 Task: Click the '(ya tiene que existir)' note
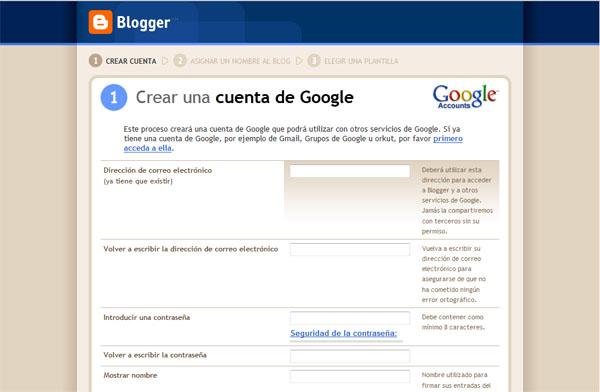pos(138,181)
